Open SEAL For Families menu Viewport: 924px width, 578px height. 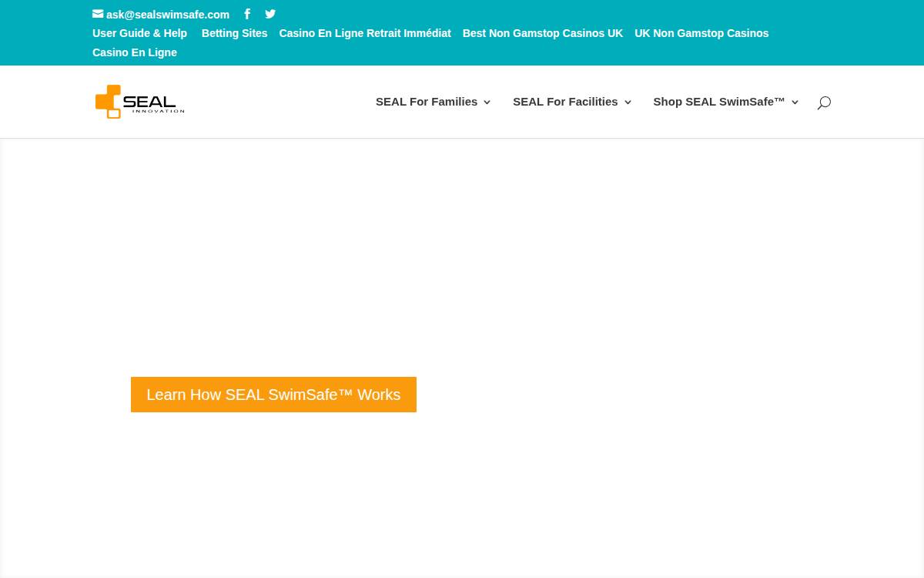[x=427, y=102]
